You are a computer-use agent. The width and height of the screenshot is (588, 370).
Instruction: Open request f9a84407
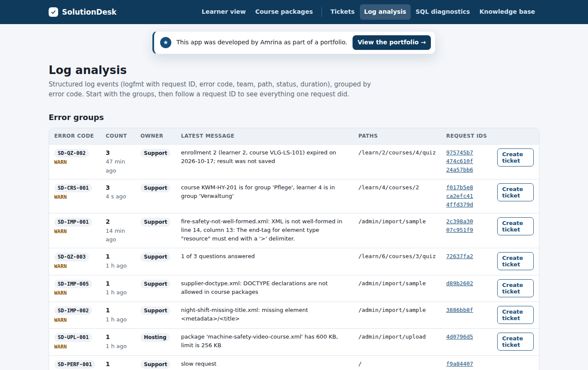click(x=460, y=364)
